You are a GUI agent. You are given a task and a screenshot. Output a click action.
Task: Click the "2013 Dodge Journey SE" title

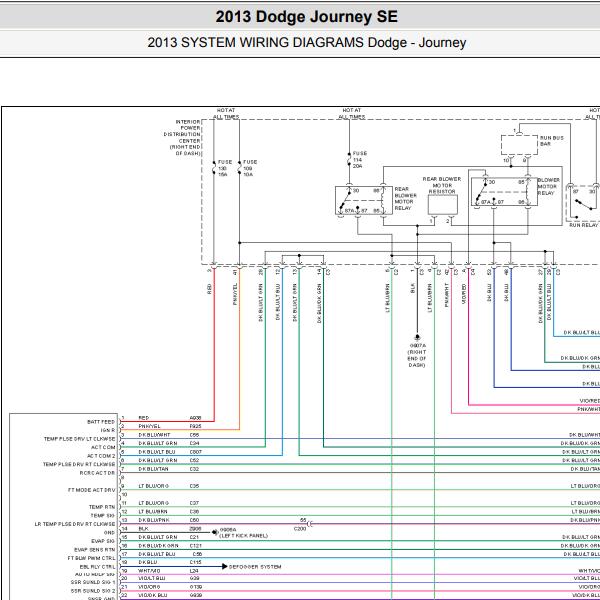point(307,17)
